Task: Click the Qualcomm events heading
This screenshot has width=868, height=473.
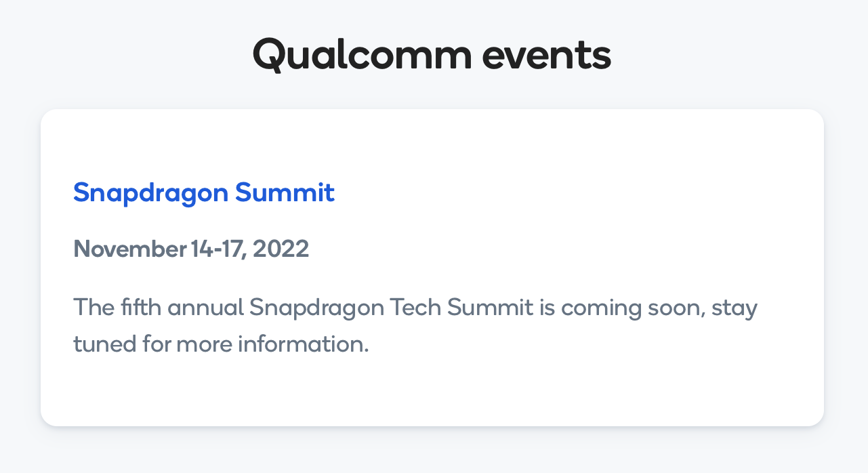Action: click(432, 55)
